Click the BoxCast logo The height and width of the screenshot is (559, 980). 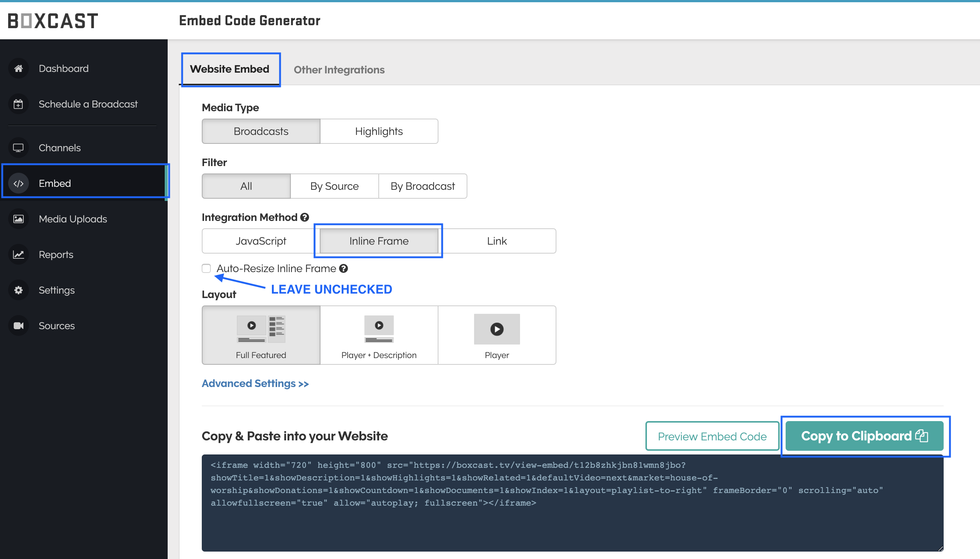click(52, 20)
